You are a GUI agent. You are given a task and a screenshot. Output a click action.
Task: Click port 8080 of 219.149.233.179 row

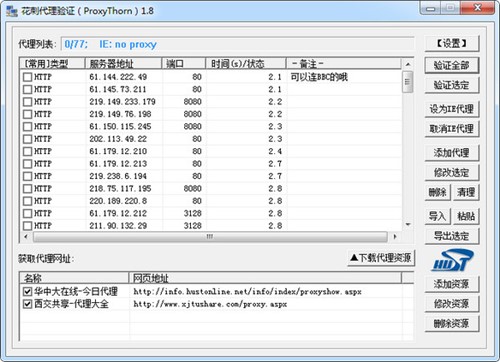[x=193, y=102]
